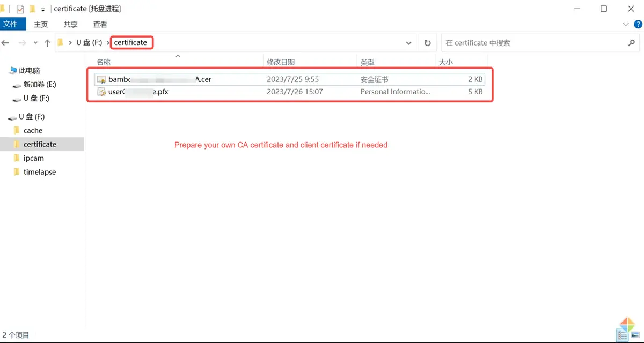Open recent locations dropdown arrow
Image resolution: width=644 pixels, height=343 pixels.
click(35, 43)
